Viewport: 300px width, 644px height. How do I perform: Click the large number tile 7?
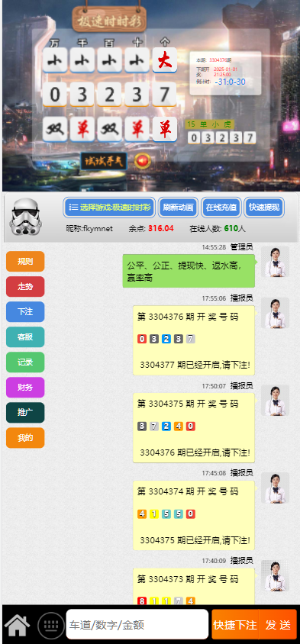point(165,95)
